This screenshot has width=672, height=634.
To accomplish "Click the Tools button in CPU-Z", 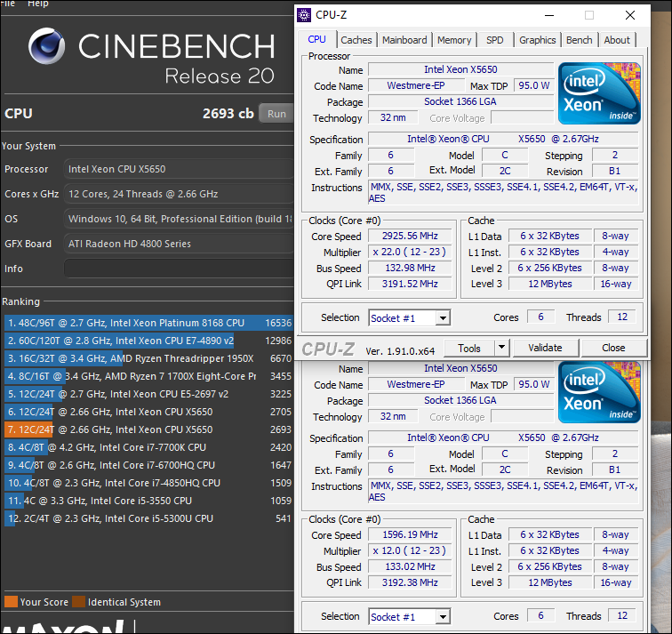I will [469, 348].
